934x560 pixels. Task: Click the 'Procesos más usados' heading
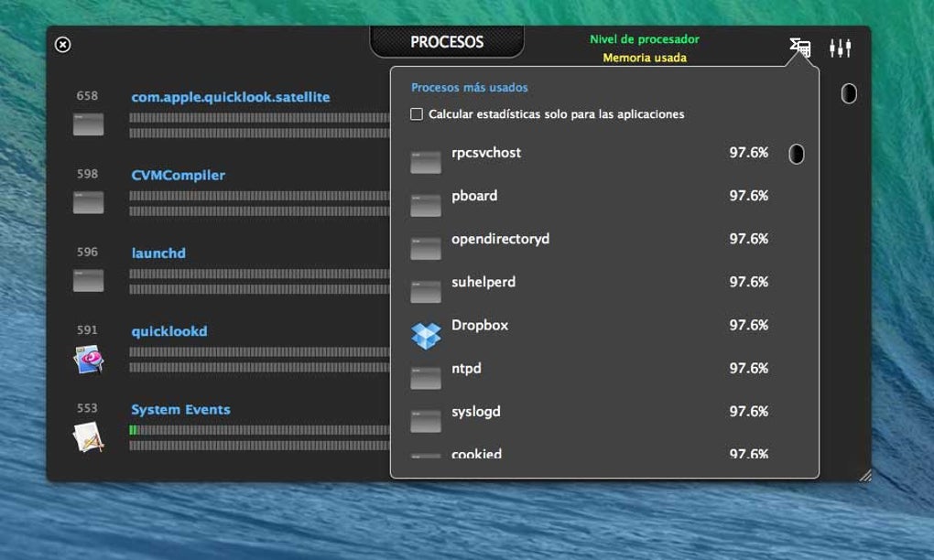click(x=470, y=88)
